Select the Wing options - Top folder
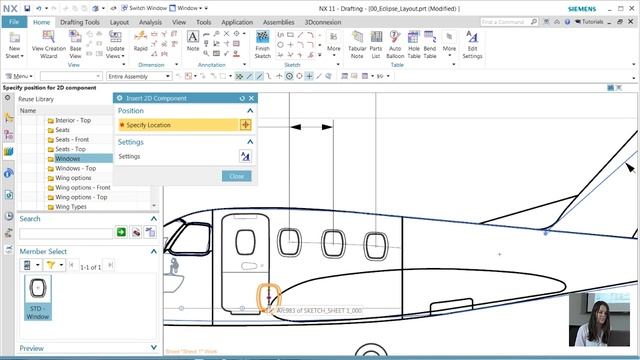640x360 pixels. (x=81, y=197)
